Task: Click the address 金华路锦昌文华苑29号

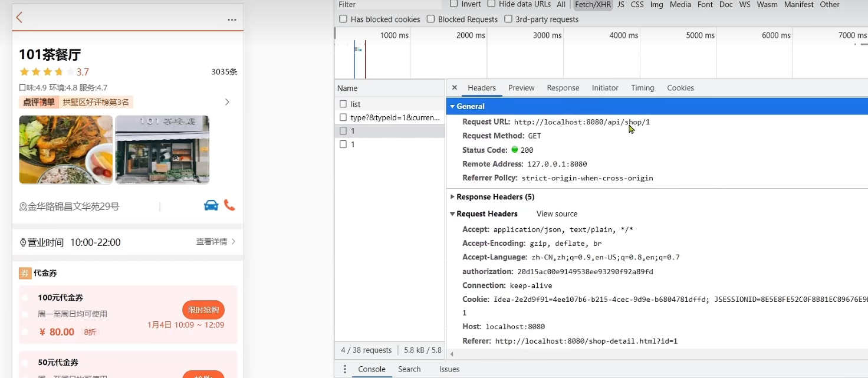Action: click(x=73, y=206)
